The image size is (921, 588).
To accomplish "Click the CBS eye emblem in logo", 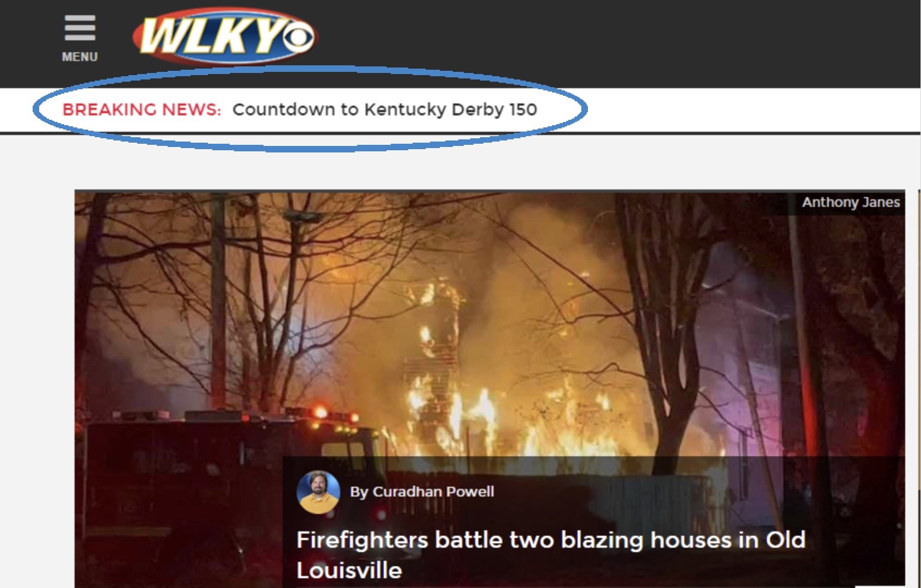I will [x=298, y=38].
